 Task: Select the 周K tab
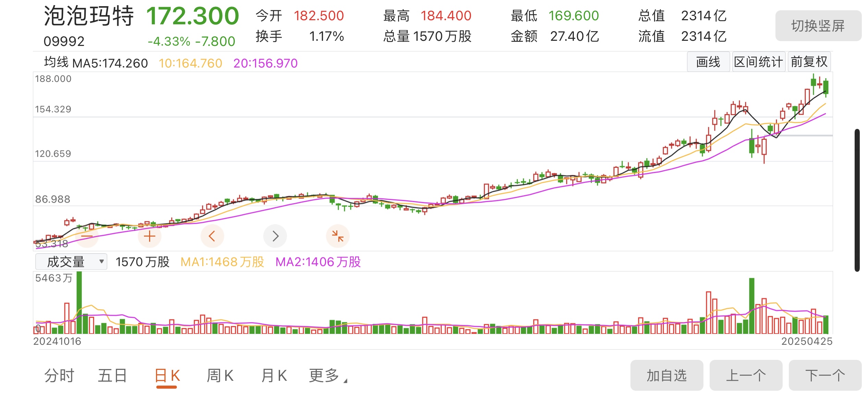click(x=220, y=376)
